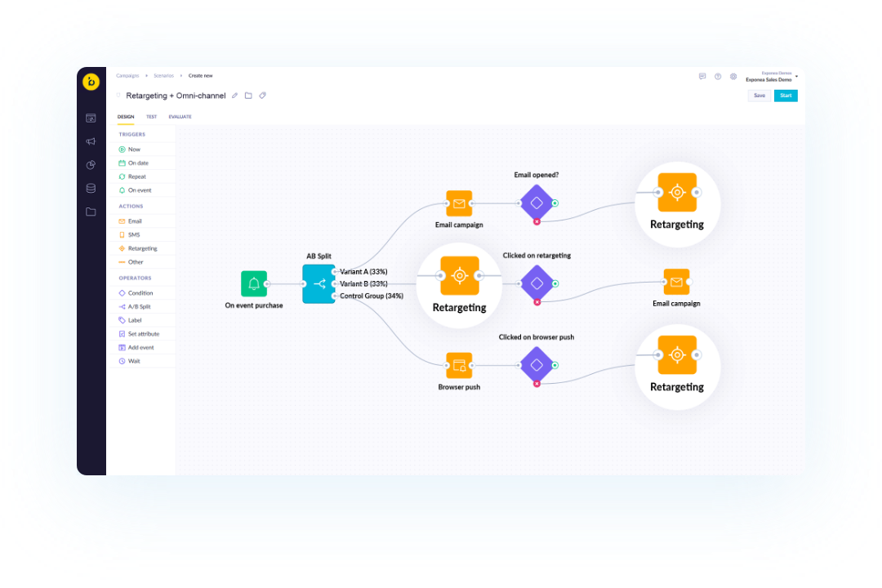Go to Scenarios breadcrumb link
Viewport: 882px width, 588px height.
point(163,75)
